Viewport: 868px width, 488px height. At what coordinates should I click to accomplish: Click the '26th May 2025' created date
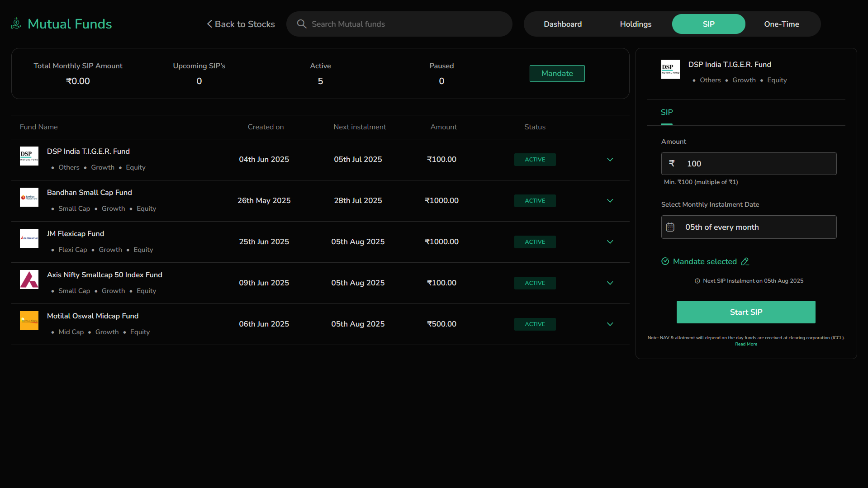pos(264,200)
